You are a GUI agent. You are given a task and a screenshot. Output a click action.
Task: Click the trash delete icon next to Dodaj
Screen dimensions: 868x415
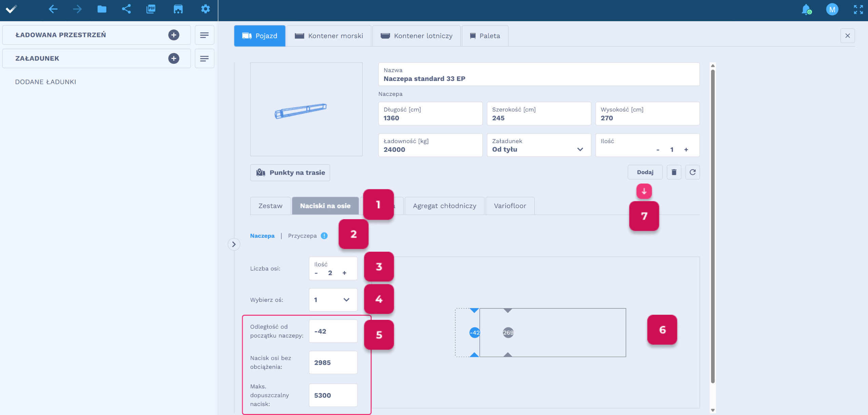[674, 172]
